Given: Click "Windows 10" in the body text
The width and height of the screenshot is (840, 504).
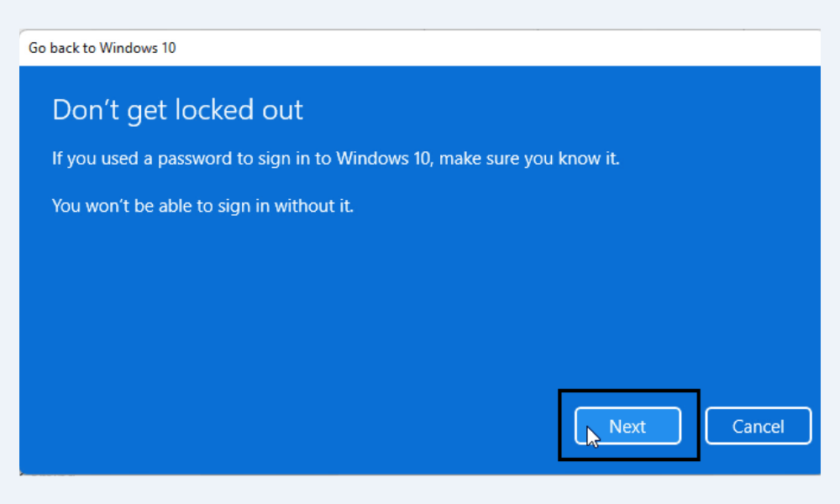Looking at the screenshot, I should 383,159.
